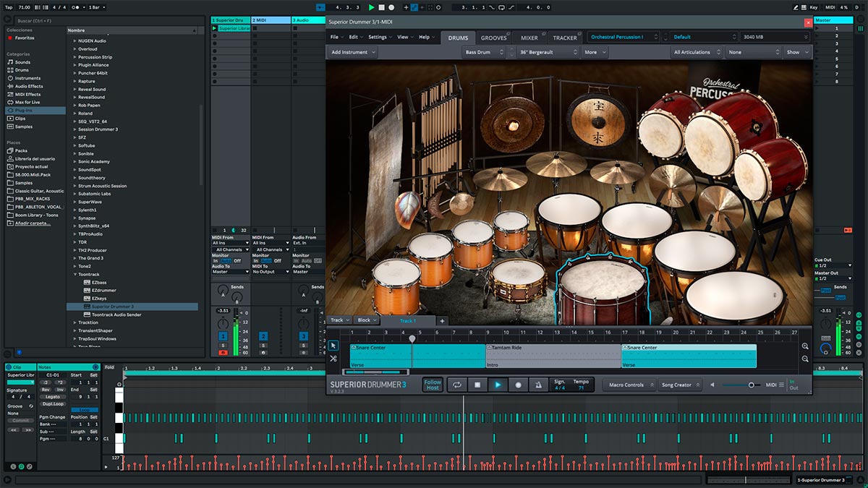This screenshot has height=488, width=868.
Task: Switch to the GROOVES tab
Action: point(494,38)
